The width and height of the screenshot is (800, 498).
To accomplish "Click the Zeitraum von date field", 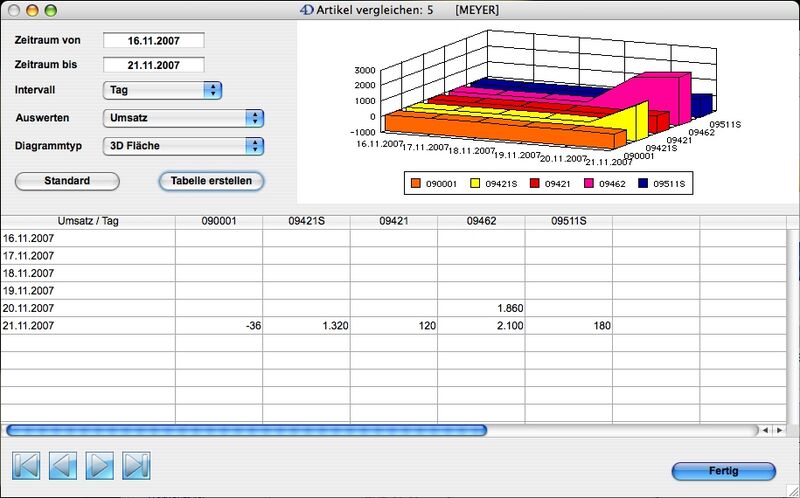I will [154, 41].
